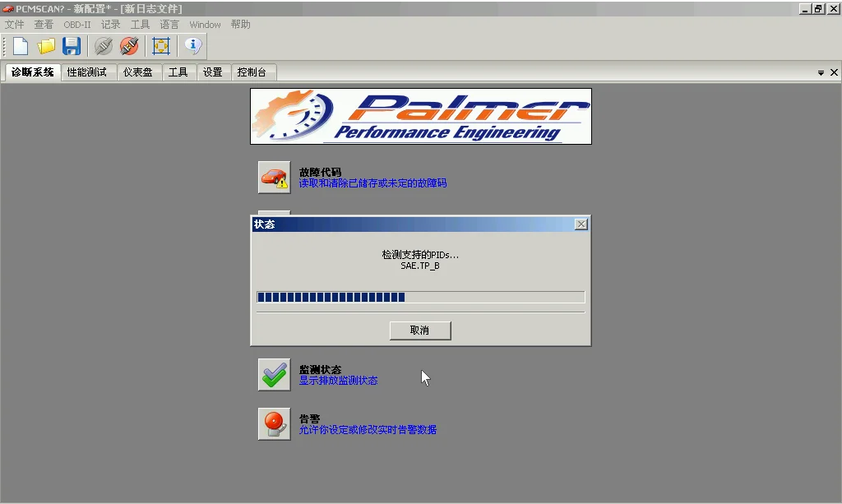Click the 显示排放监测状态 link

point(338,381)
